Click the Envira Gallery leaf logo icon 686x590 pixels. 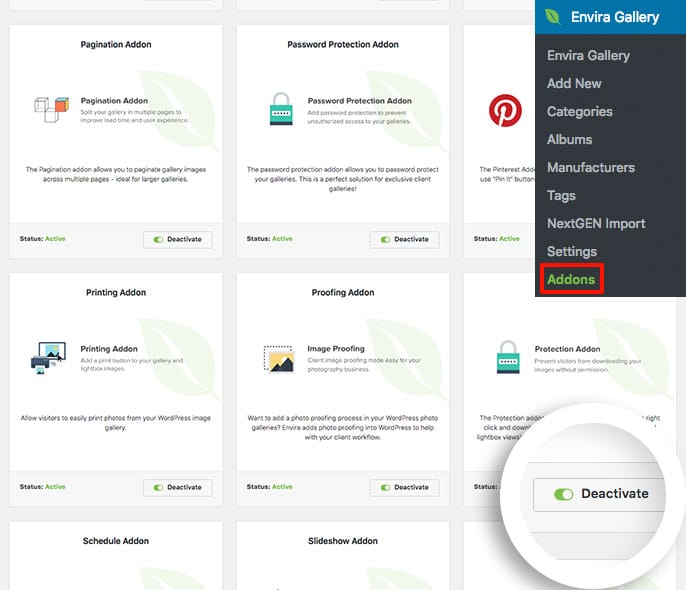[x=553, y=17]
